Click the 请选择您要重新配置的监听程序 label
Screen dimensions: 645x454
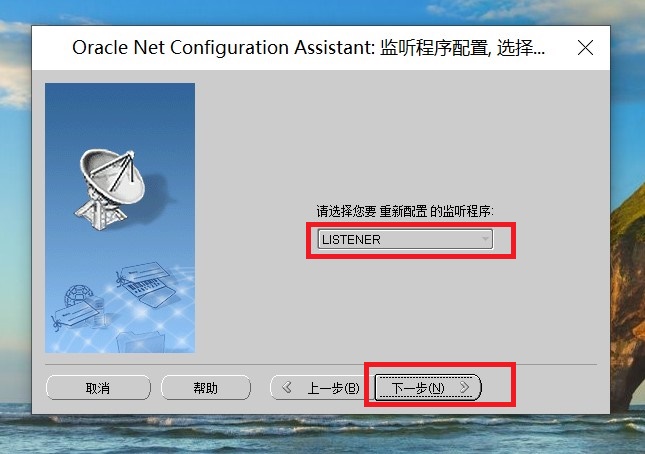coord(405,211)
